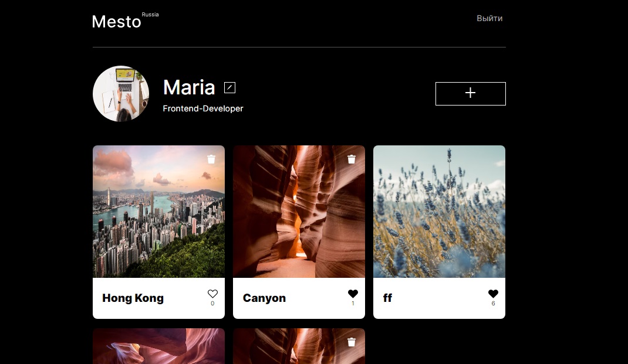The height and width of the screenshot is (364, 628).
Task: Open the Hong Kong photo
Action: tap(158, 212)
